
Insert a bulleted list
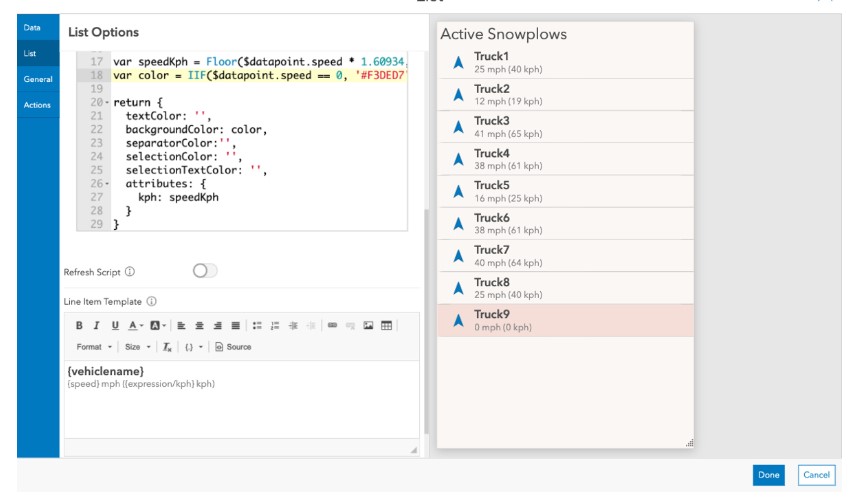pyautogui.click(x=255, y=325)
